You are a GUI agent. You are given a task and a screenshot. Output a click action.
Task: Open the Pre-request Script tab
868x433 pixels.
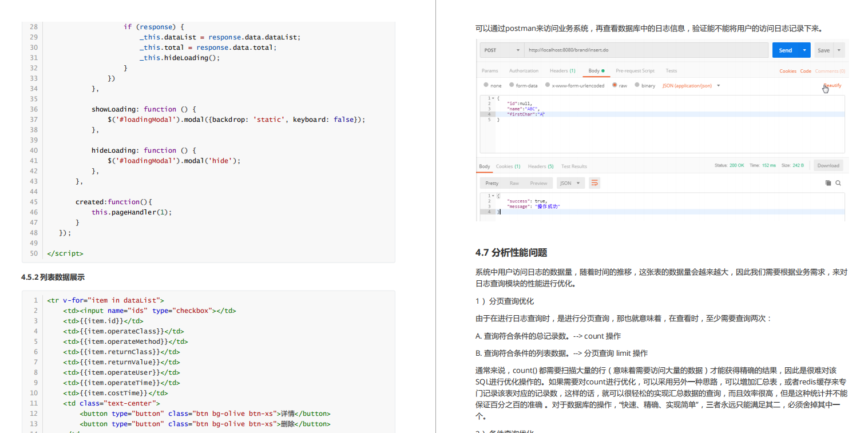(x=635, y=71)
